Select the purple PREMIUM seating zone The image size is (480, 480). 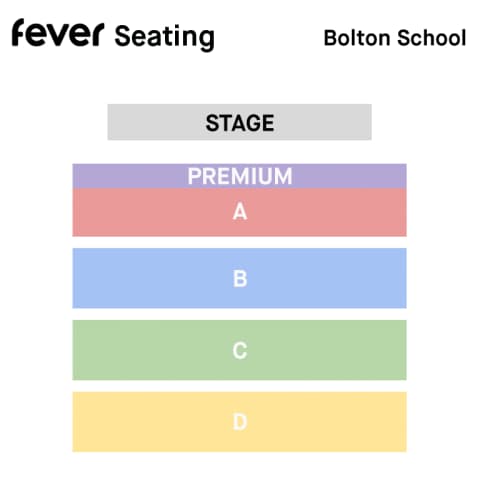click(239, 176)
